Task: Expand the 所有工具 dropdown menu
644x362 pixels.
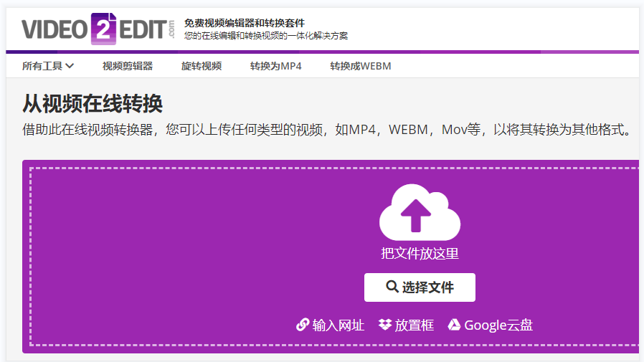Action: [x=47, y=66]
